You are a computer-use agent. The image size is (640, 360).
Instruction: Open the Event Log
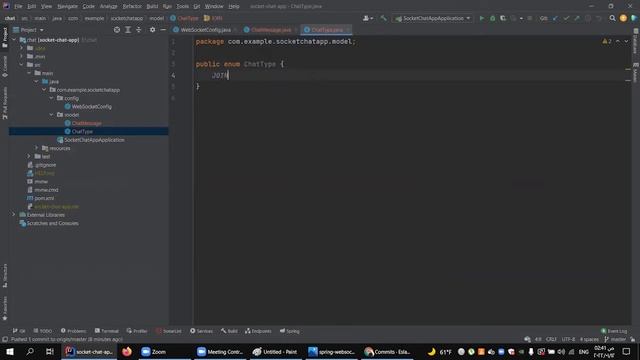click(x=614, y=331)
